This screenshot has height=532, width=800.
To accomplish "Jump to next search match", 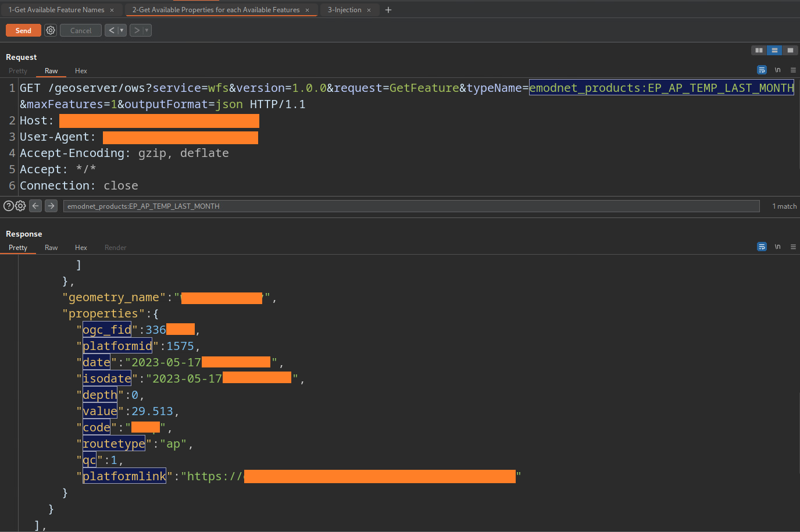I will (51, 206).
